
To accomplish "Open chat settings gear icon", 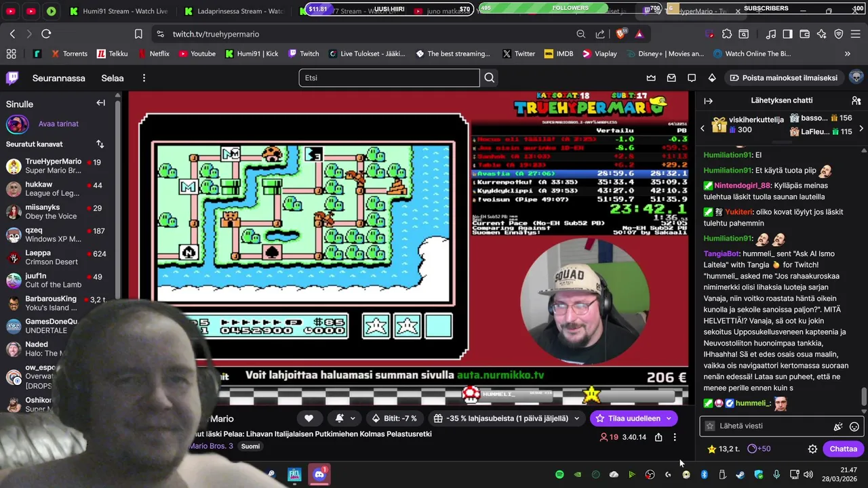I will [x=812, y=449].
